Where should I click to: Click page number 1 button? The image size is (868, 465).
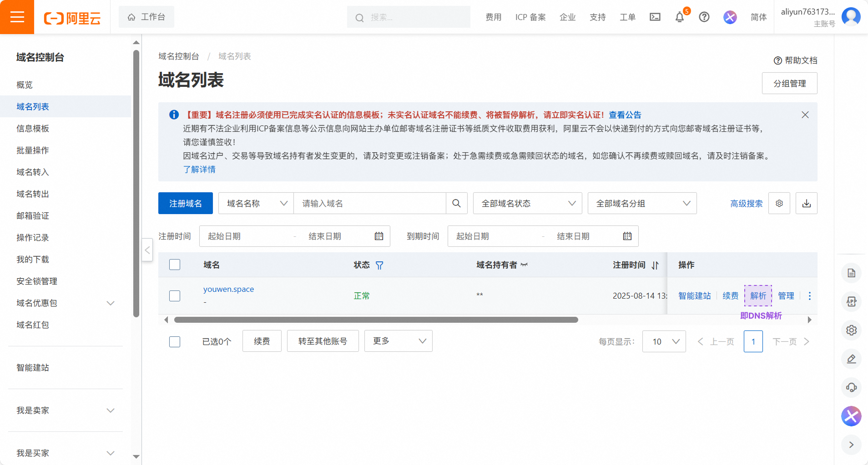pyautogui.click(x=753, y=341)
